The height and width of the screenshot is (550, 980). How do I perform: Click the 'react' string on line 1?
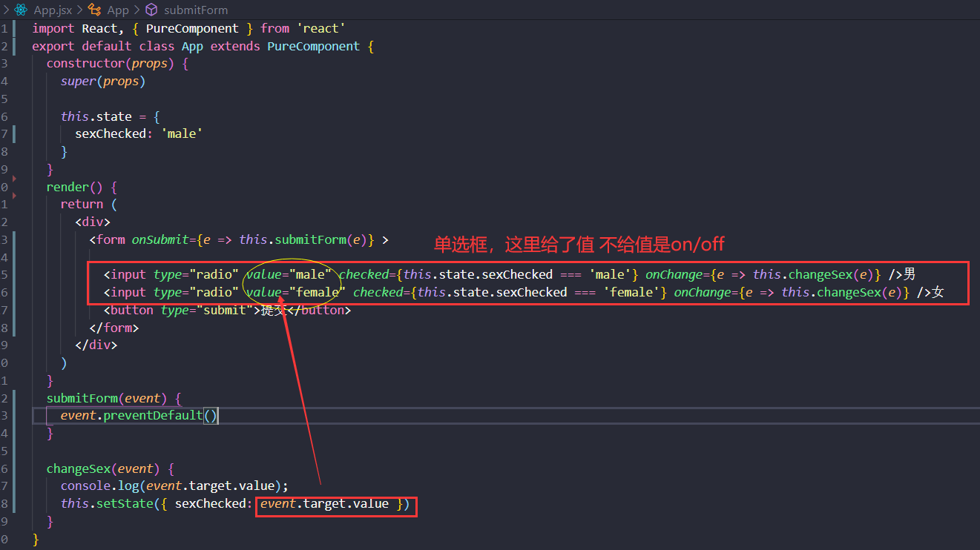[321, 28]
